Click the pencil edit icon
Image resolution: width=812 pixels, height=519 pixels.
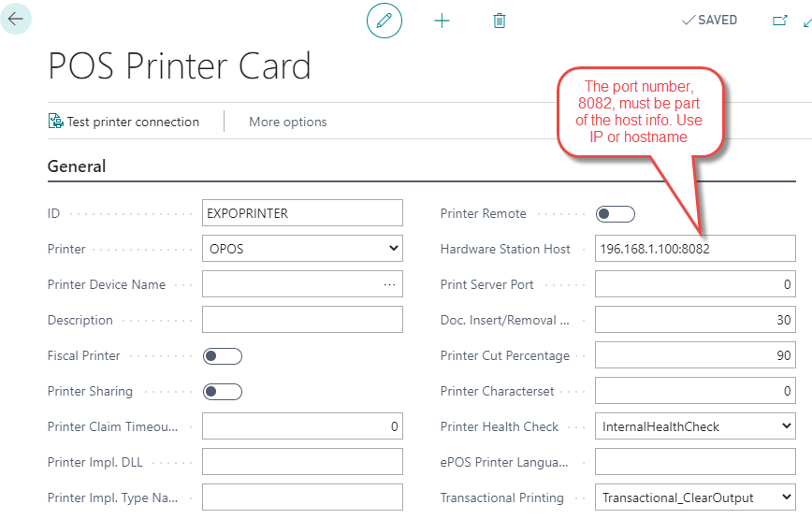click(x=384, y=21)
